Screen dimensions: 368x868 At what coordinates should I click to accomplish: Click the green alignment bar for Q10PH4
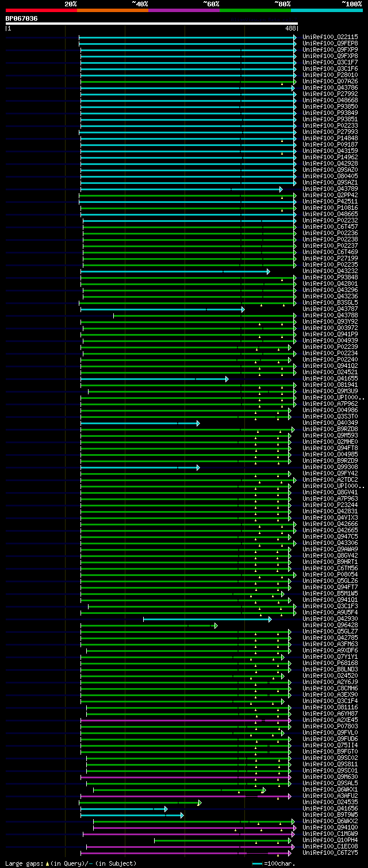pos(223,840)
